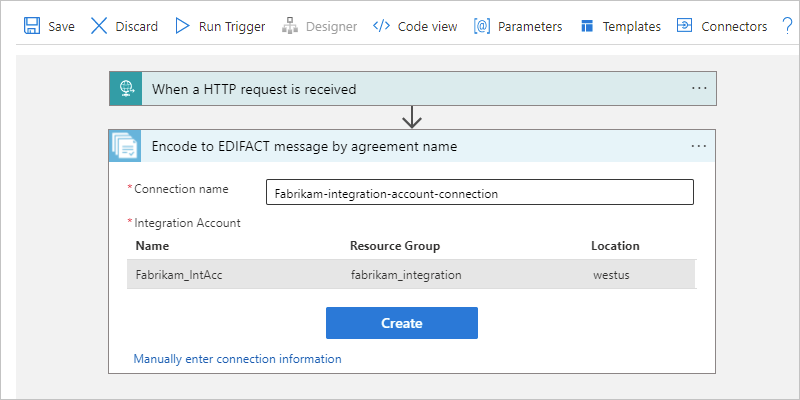Open ellipsis menu on EDIFACT action
The image size is (800, 400).
pos(699,146)
